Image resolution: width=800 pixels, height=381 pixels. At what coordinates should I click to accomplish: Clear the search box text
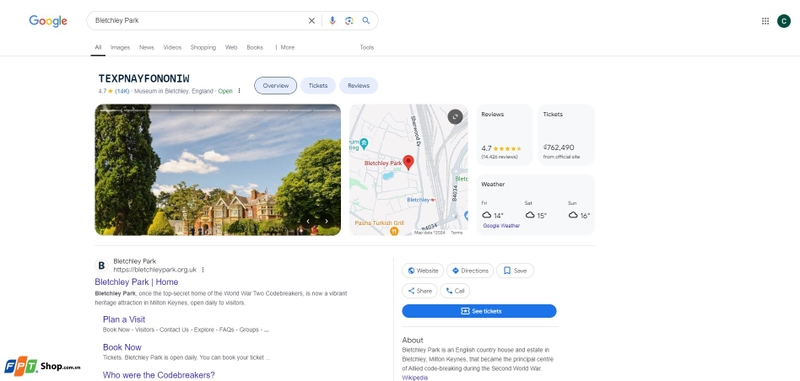tap(311, 21)
